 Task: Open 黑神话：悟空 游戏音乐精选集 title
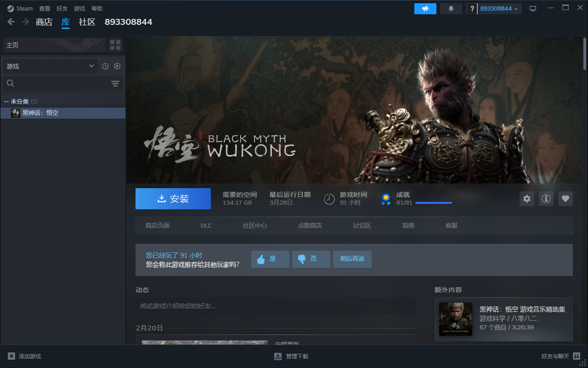[522, 310]
